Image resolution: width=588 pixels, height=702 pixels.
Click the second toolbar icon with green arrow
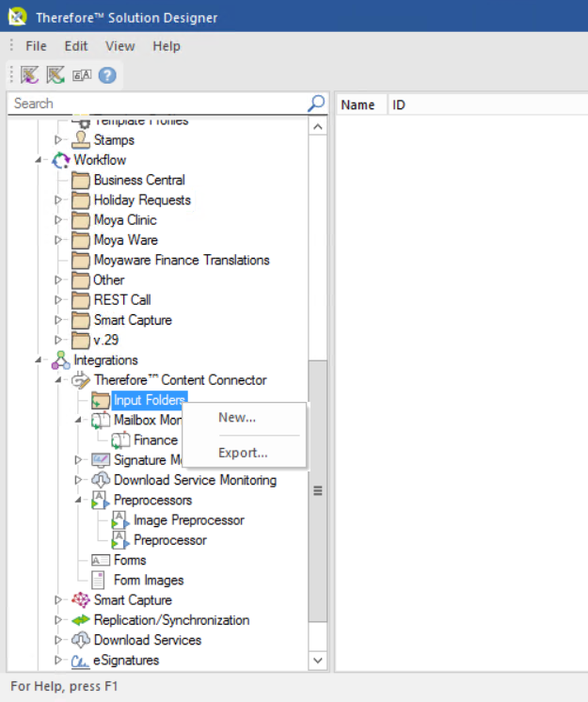(x=56, y=75)
